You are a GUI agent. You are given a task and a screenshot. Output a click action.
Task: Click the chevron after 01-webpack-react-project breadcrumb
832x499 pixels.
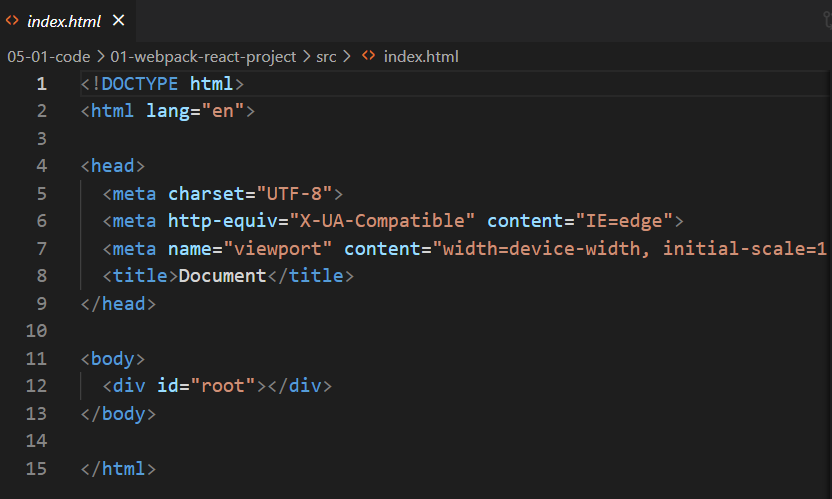point(306,57)
